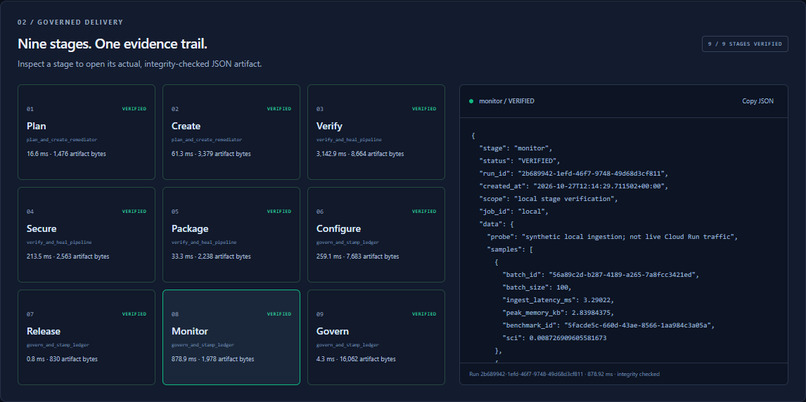Click '4.3 ms · 16,062 artifact bytes' text

pos(356,359)
